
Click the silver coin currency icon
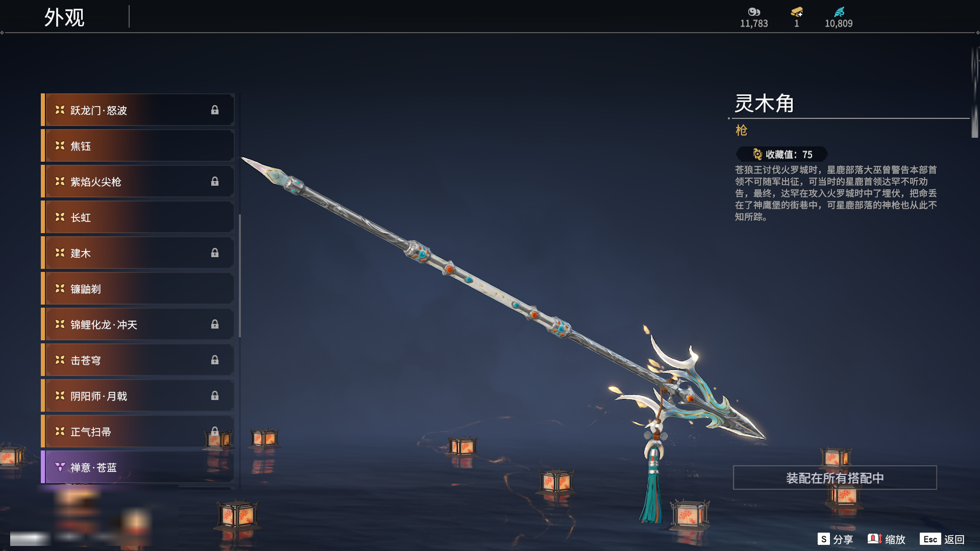754,12
